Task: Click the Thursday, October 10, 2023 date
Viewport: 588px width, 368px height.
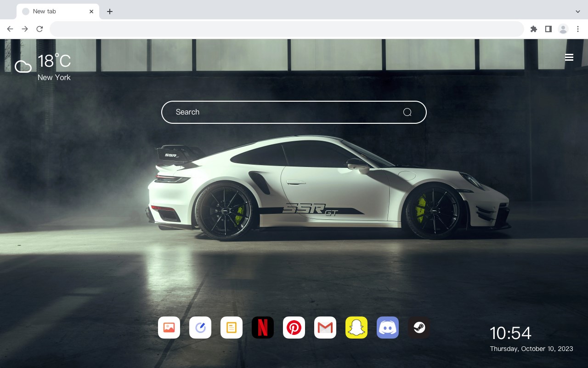Action: 531,349
